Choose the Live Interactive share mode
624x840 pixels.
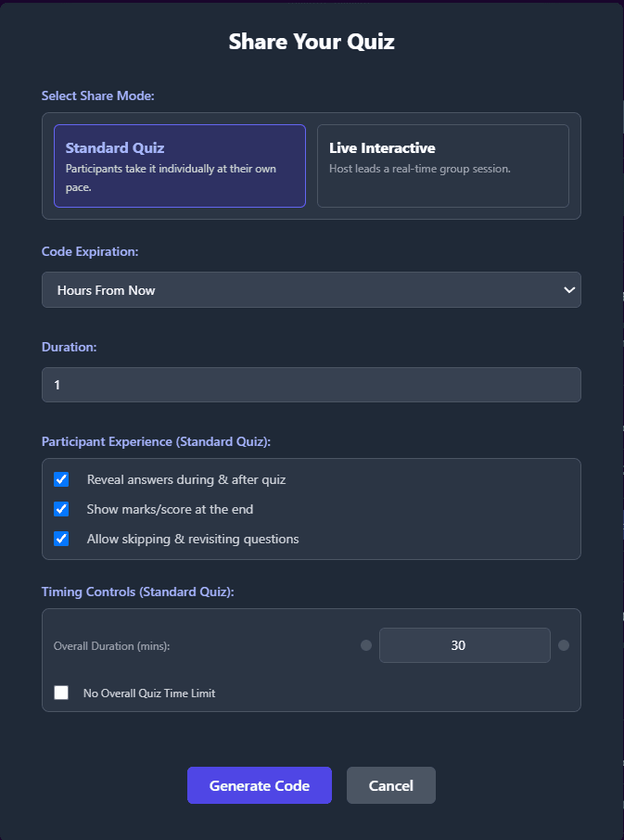[x=442, y=165]
